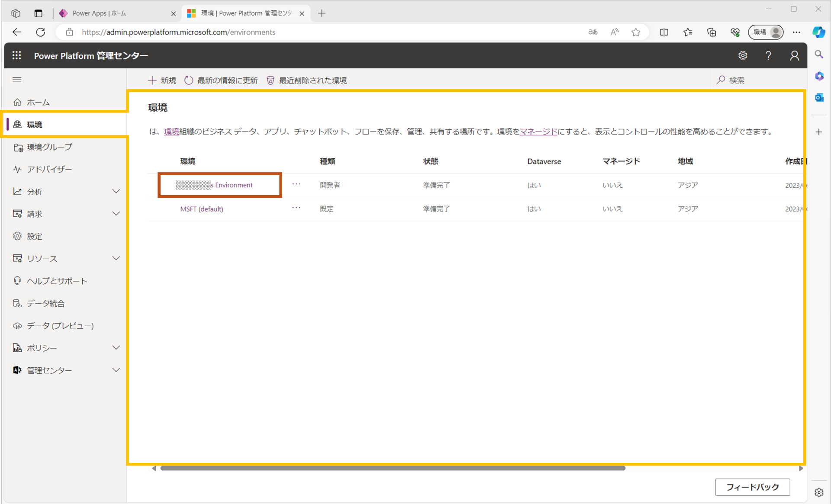Click the horizontal scrollbar thumb
Screen dimensions: 831x504
pyautogui.click(x=393, y=468)
